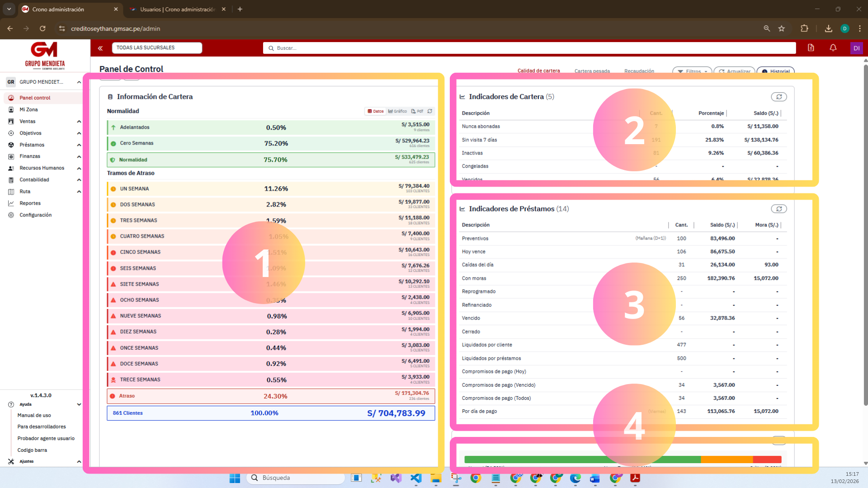This screenshot has height=488, width=868.
Task: Switch to Gráfico view in Normalidad
Action: [x=397, y=111]
